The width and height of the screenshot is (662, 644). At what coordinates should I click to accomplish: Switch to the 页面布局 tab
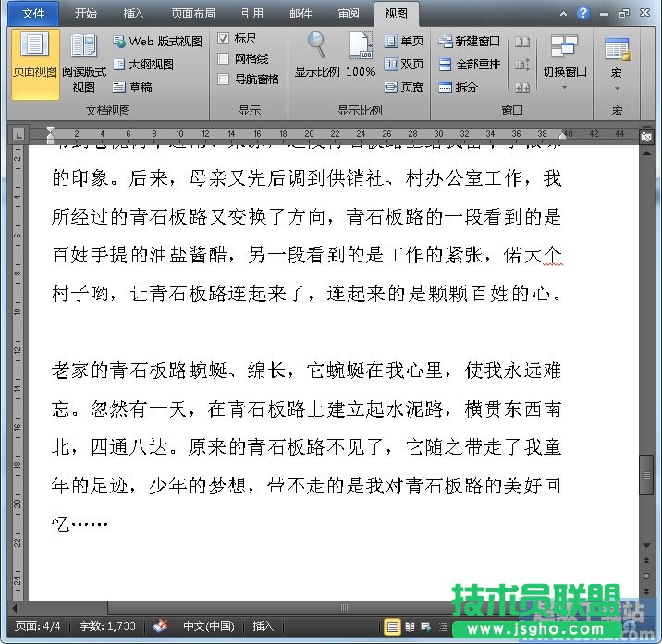pos(193,14)
